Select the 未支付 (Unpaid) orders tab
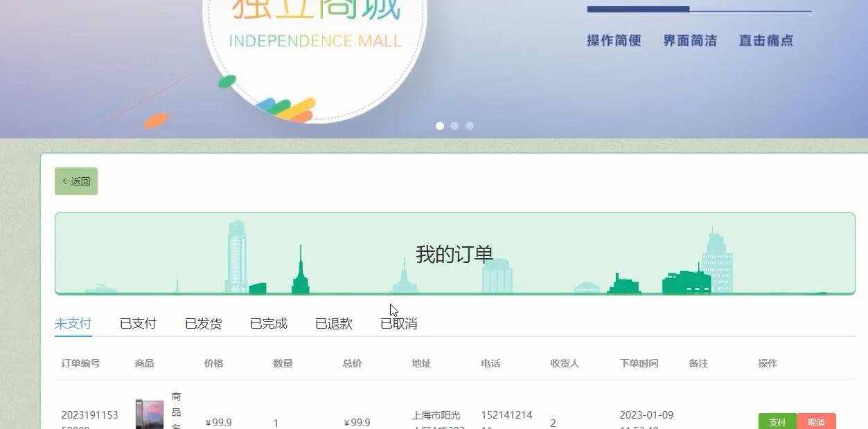 pyautogui.click(x=73, y=322)
